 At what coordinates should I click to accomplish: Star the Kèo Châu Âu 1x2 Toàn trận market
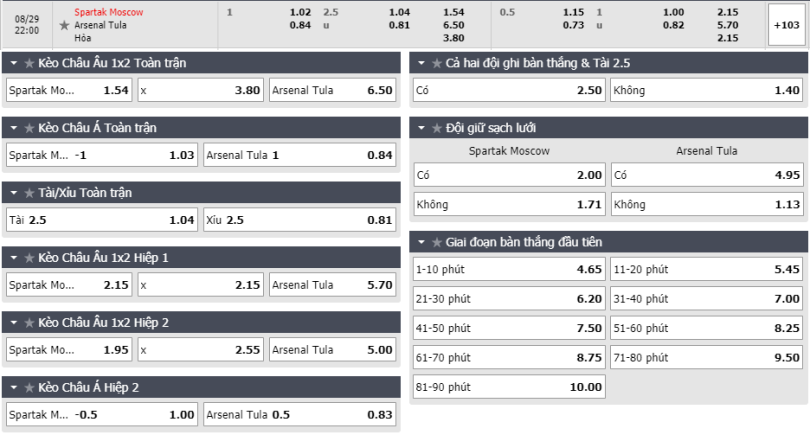(29, 64)
